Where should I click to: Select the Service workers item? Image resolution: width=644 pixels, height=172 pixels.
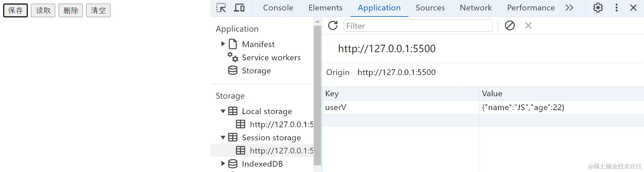pyautogui.click(x=271, y=58)
